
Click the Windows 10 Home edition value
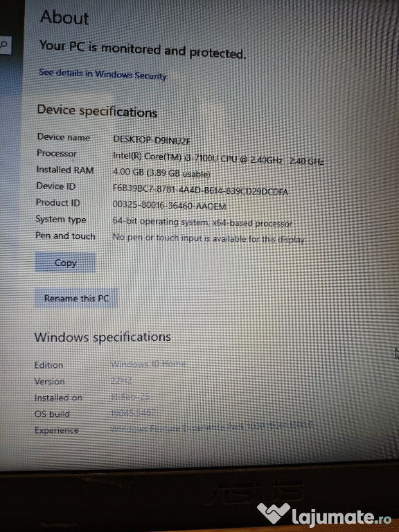point(148,364)
